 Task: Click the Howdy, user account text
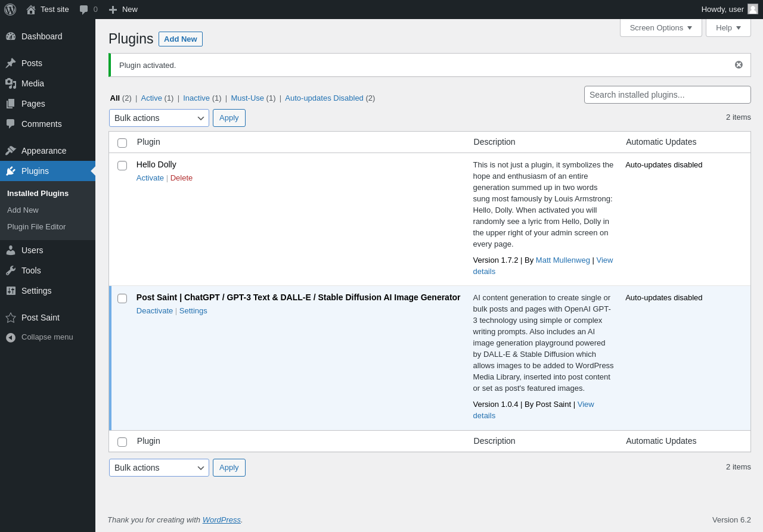722,9
